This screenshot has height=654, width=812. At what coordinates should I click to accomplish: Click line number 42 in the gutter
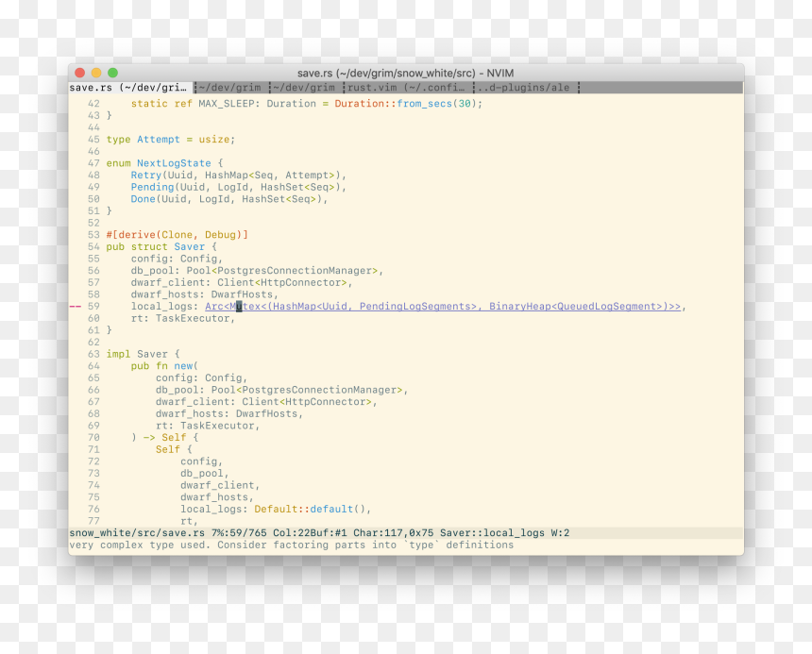tap(93, 104)
